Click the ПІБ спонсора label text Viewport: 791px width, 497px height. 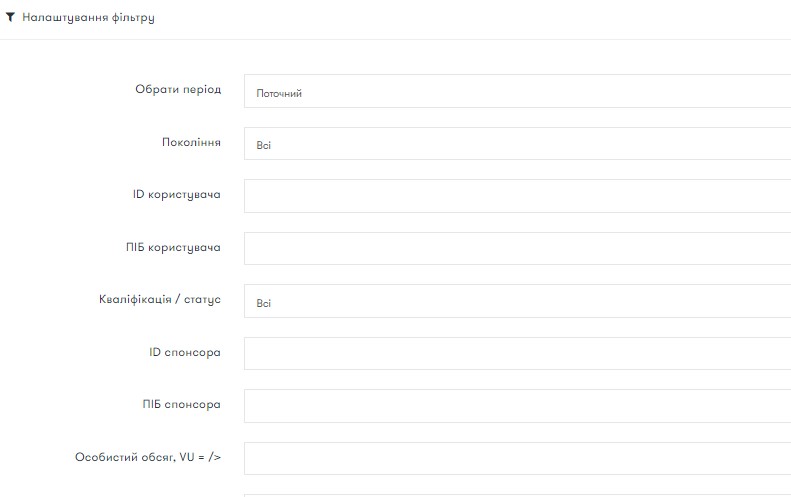click(182, 405)
